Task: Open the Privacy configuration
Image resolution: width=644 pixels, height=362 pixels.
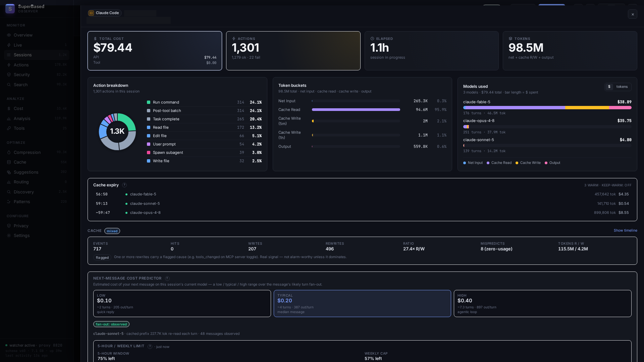Action: point(37,226)
